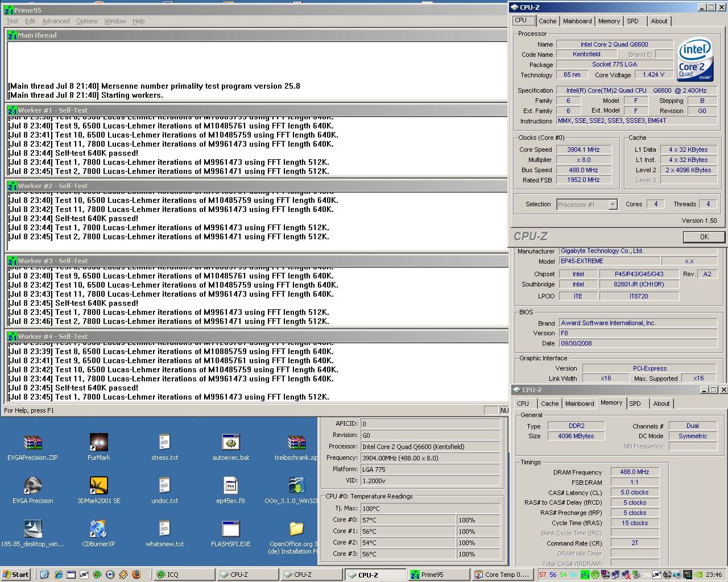Click the DRAM Frequency 488.0 MHz value
The height and width of the screenshot is (582, 728).
coord(635,472)
